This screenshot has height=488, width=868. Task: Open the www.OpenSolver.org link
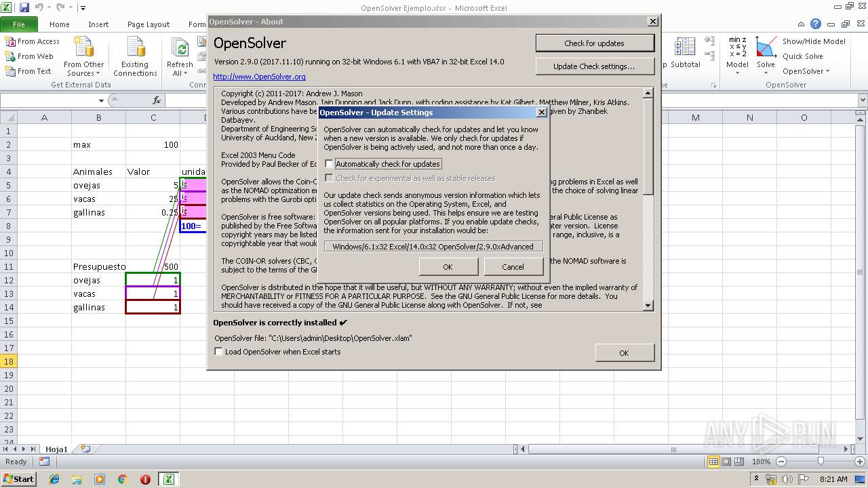(x=259, y=77)
